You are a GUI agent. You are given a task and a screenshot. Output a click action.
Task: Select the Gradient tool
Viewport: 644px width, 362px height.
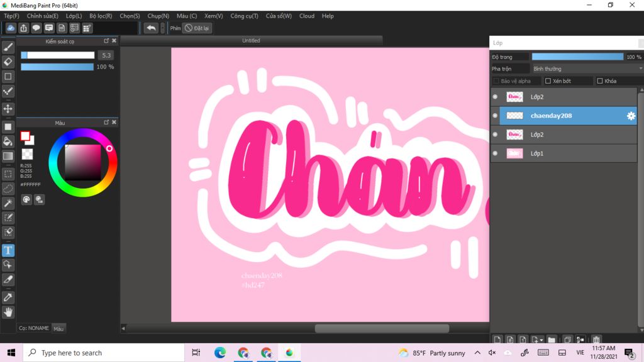8,156
